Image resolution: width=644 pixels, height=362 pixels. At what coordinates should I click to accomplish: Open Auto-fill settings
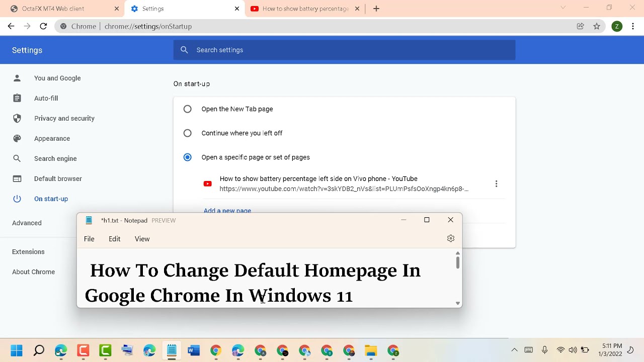tap(46, 98)
